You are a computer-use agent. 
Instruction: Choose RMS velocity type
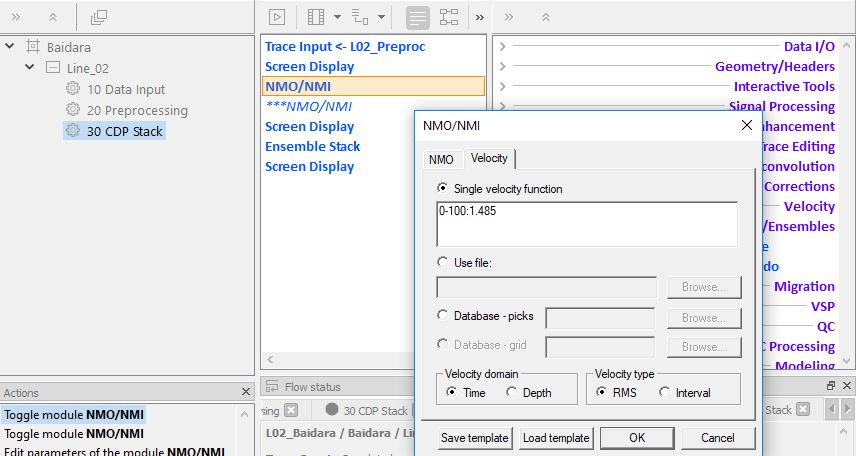click(601, 391)
